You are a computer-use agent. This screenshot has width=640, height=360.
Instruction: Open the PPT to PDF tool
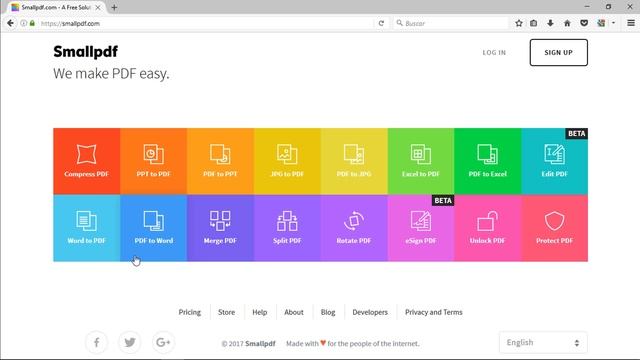click(x=153, y=161)
